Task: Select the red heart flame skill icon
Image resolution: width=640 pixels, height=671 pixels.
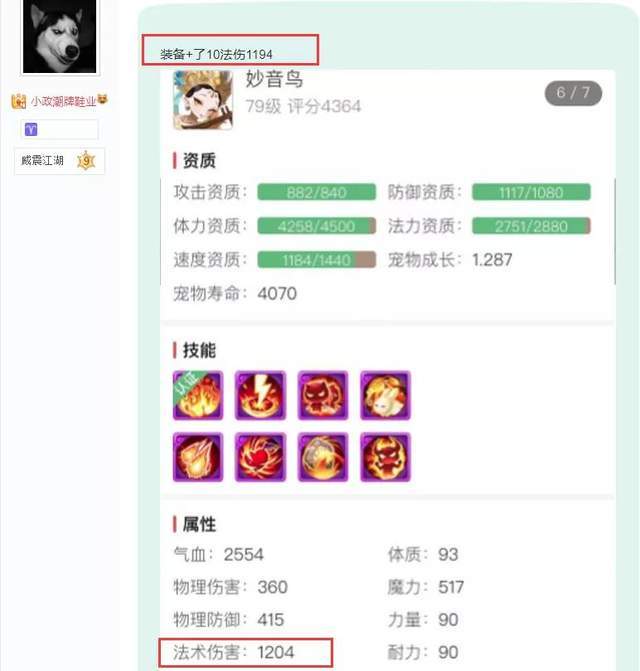Action: pos(260,457)
